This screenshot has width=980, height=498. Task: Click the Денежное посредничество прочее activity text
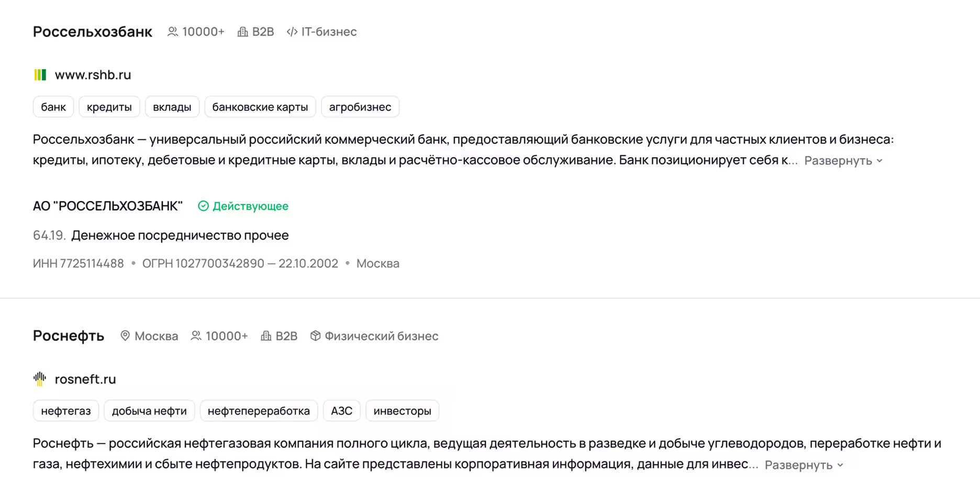[x=180, y=235]
